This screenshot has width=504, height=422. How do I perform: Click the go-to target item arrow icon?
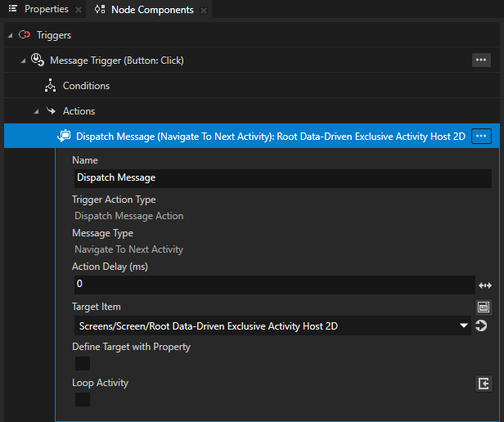[x=481, y=325]
